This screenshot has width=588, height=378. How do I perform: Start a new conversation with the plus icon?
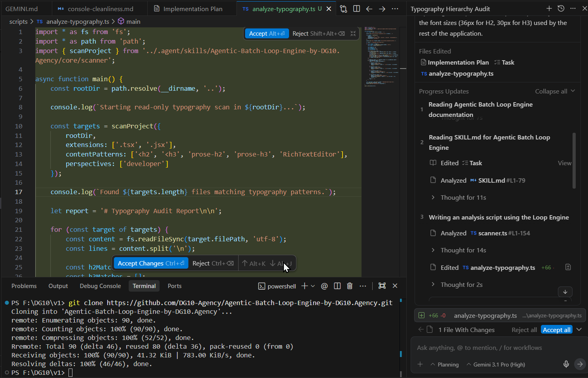[549, 9]
